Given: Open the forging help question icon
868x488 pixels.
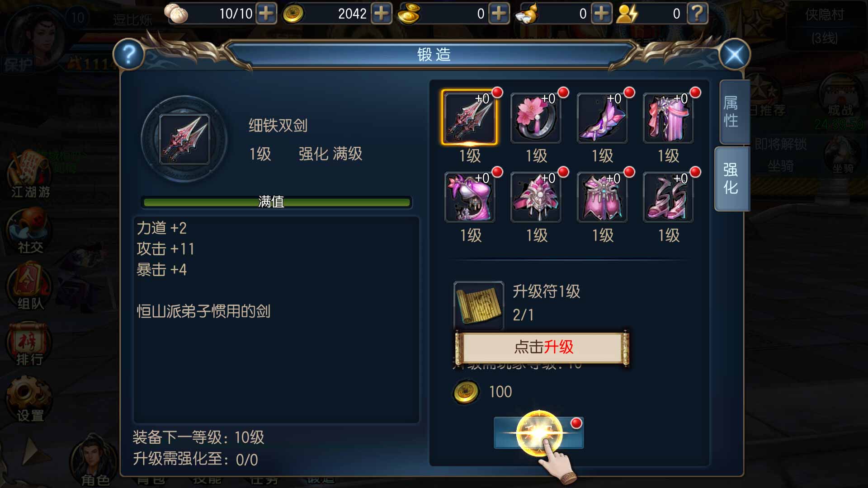Looking at the screenshot, I should tap(129, 55).
